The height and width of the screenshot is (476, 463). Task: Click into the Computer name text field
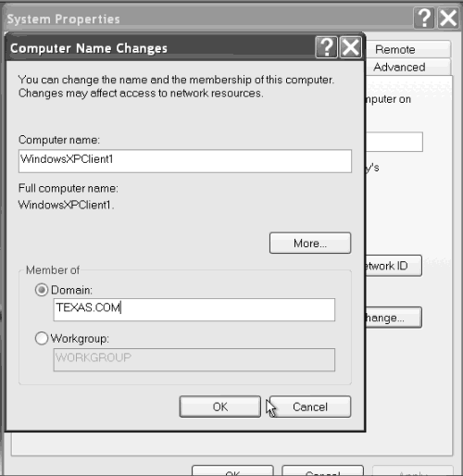point(185,161)
